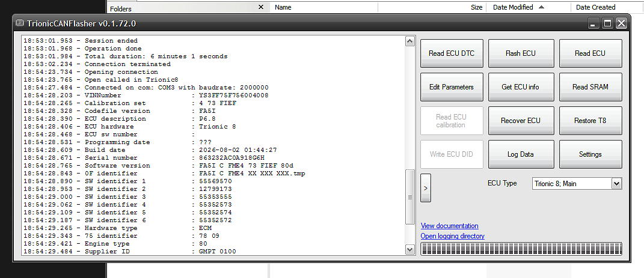Close the Folders pane in file explorer

click(261, 7)
